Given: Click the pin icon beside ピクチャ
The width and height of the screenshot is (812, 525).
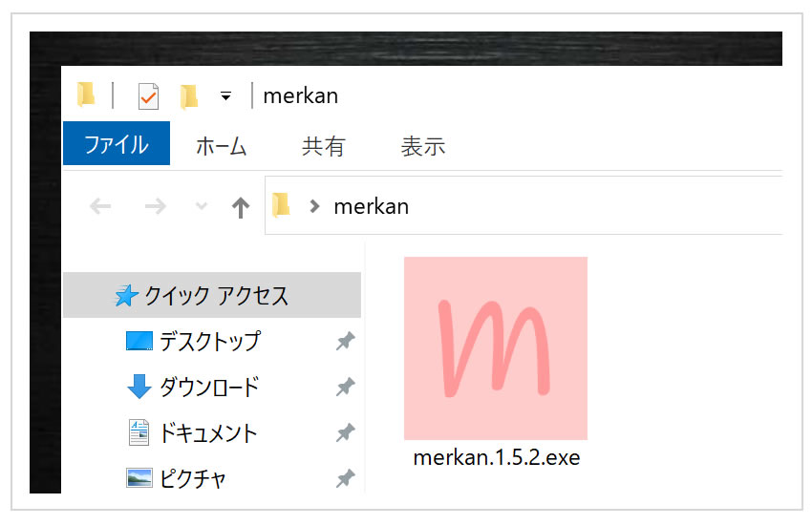Looking at the screenshot, I should 346,478.
